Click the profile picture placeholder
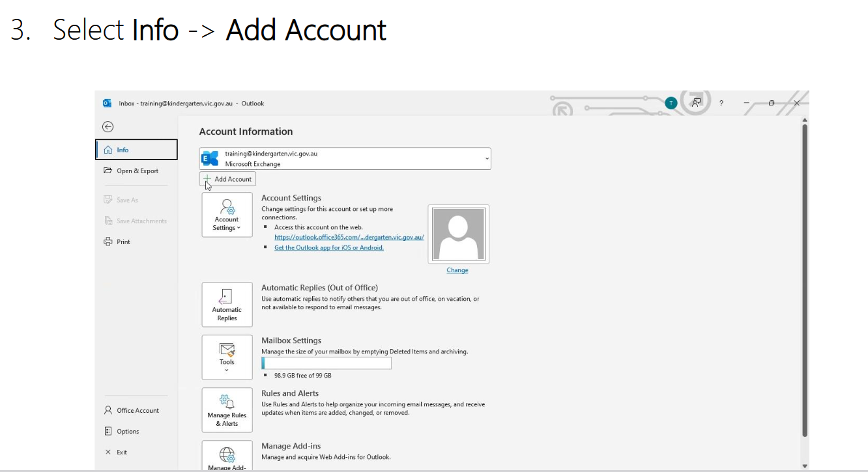The width and height of the screenshot is (868, 472). pos(459,234)
